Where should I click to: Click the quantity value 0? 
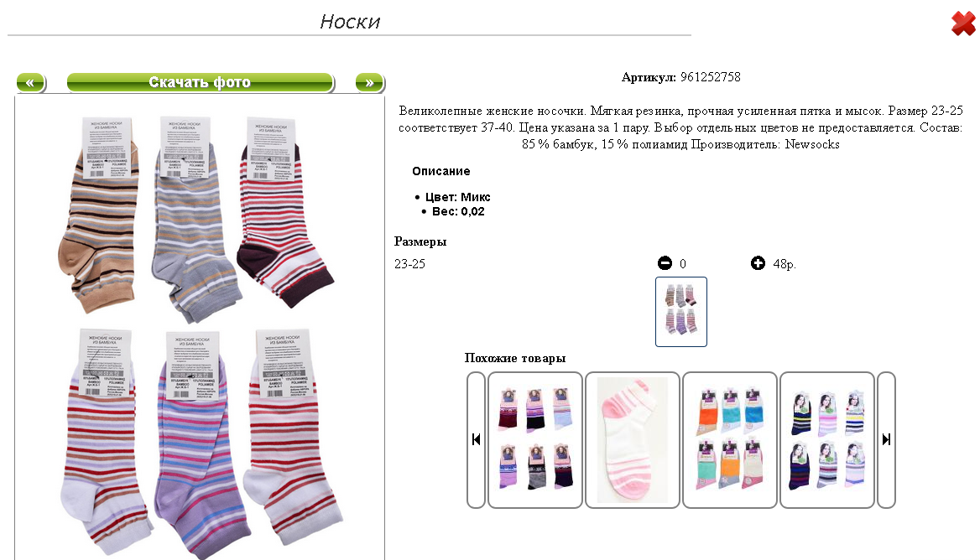[x=682, y=264]
